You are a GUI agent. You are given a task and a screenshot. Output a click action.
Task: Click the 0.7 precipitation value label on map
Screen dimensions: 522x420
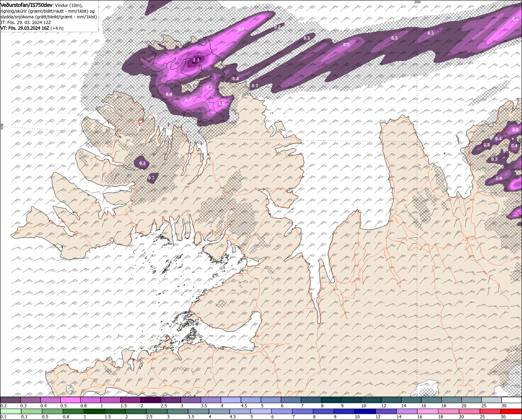coord(188,100)
